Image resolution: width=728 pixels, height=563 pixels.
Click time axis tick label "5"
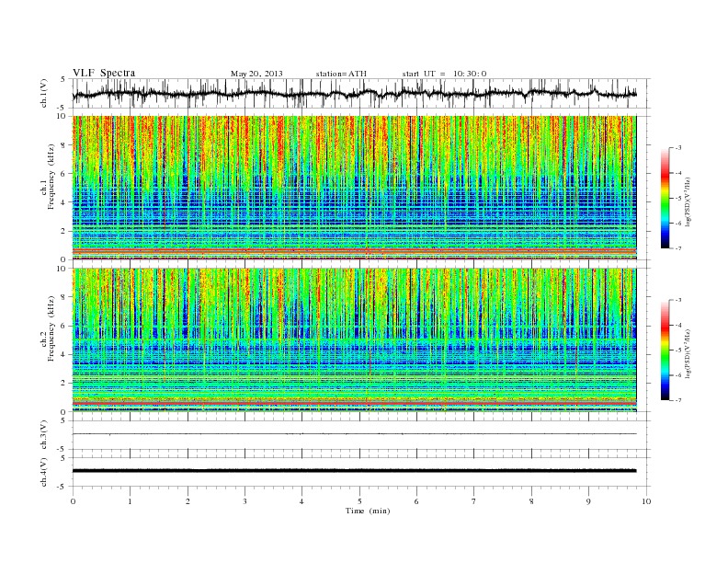(359, 501)
